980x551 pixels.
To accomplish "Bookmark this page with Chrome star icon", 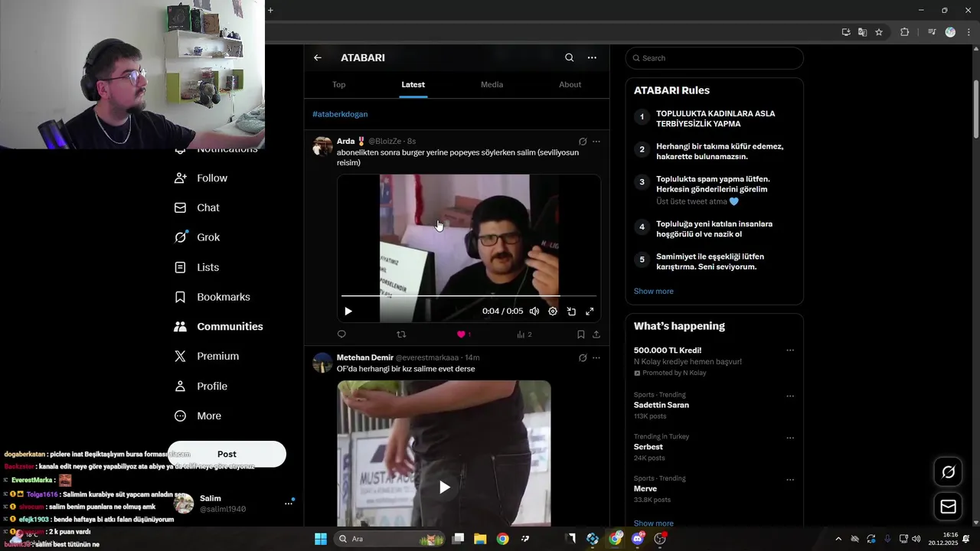I will point(879,32).
